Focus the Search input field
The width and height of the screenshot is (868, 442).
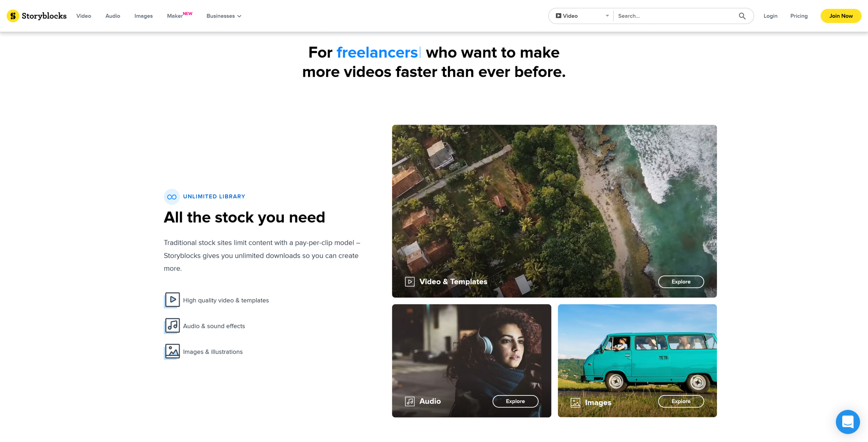[x=675, y=16]
